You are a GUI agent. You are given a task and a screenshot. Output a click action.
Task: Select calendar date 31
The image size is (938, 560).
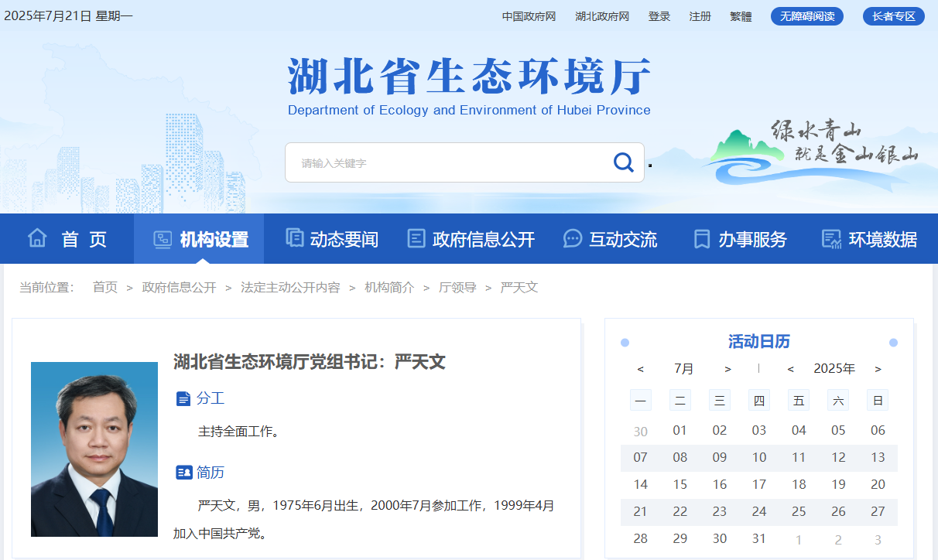pyautogui.click(x=759, y=539)
